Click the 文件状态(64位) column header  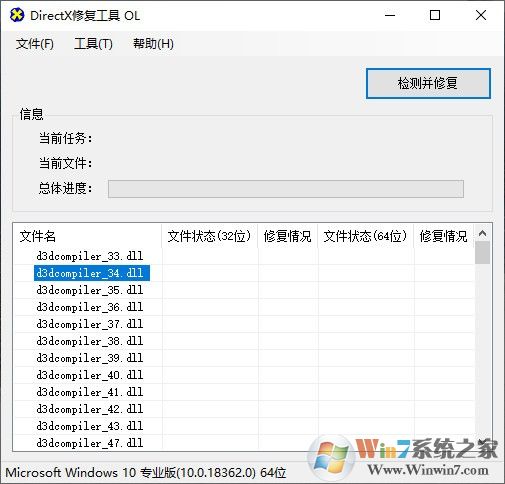[x=365, y=236]
